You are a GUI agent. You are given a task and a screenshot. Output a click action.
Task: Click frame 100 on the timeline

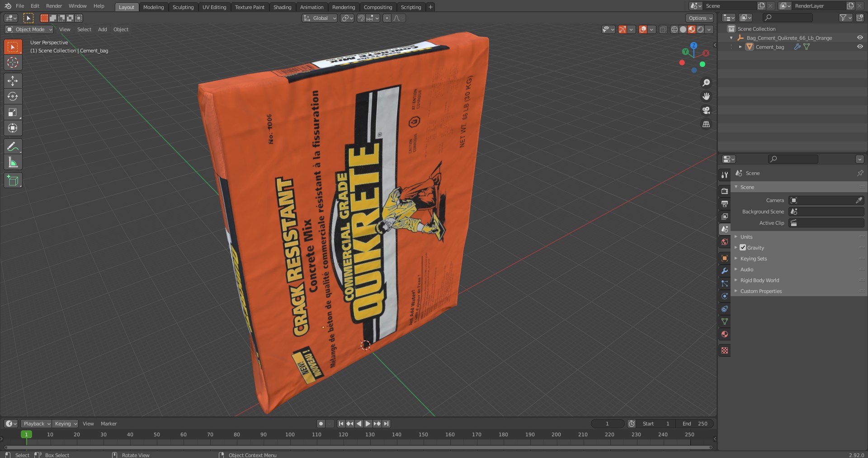290,434
